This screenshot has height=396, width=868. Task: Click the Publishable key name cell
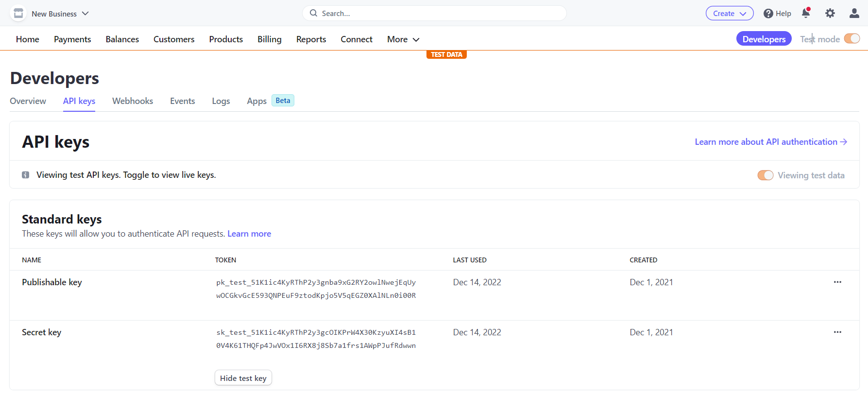52,282
